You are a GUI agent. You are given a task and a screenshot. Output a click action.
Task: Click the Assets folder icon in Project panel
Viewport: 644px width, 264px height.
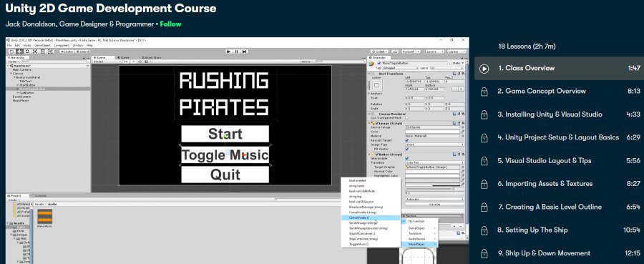pyautogui.click(x=11, y=224)
